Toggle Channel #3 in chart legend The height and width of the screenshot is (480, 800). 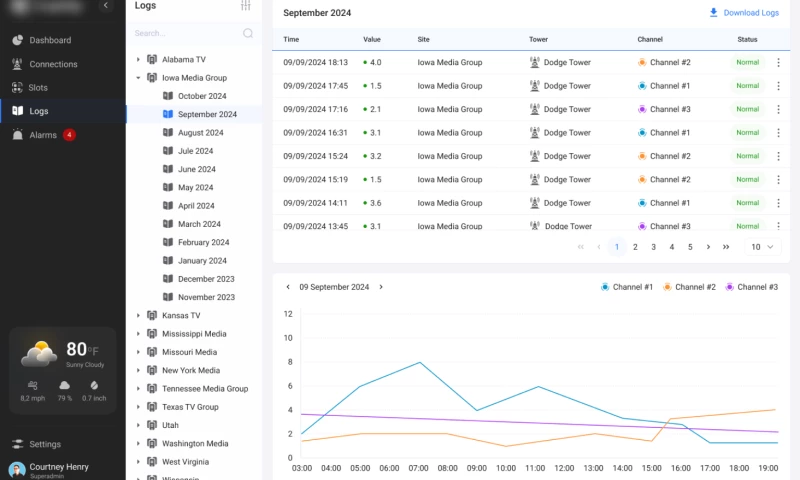click(x=752, y=287)
